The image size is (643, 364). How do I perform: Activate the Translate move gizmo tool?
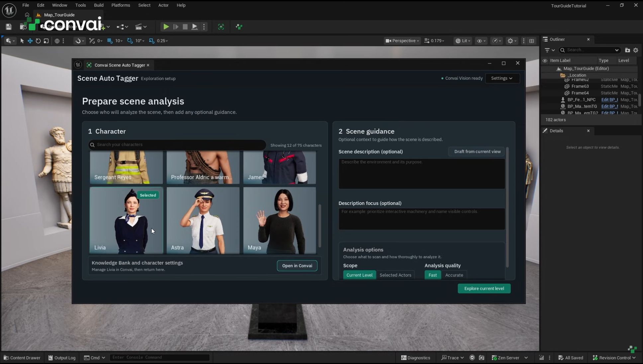(30, 41)
